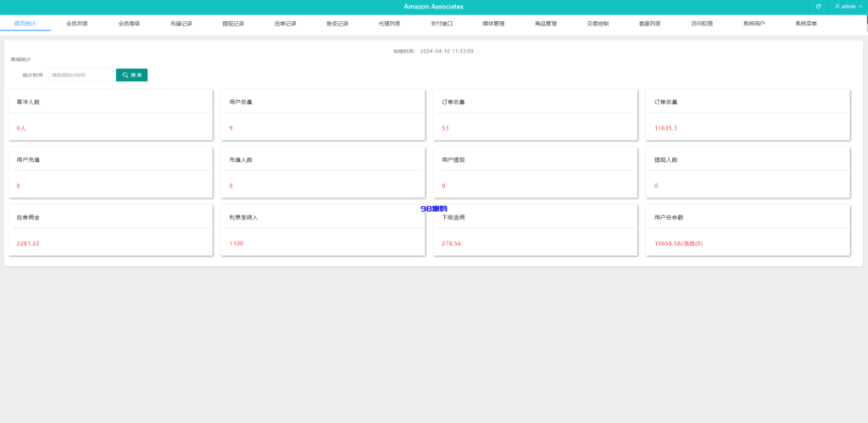Click the order amount value 11635.3
The width and height of the screenshot is (868, 423).
665,128
